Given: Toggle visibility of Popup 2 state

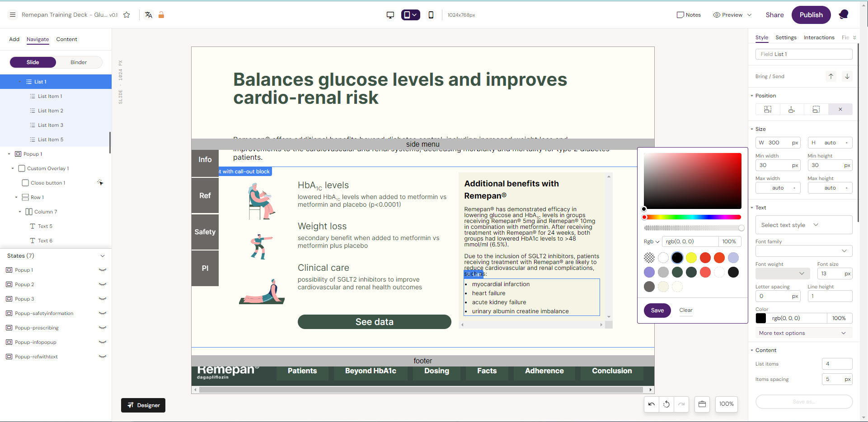Looking at the screenshot, I should (x=103, y=284).
